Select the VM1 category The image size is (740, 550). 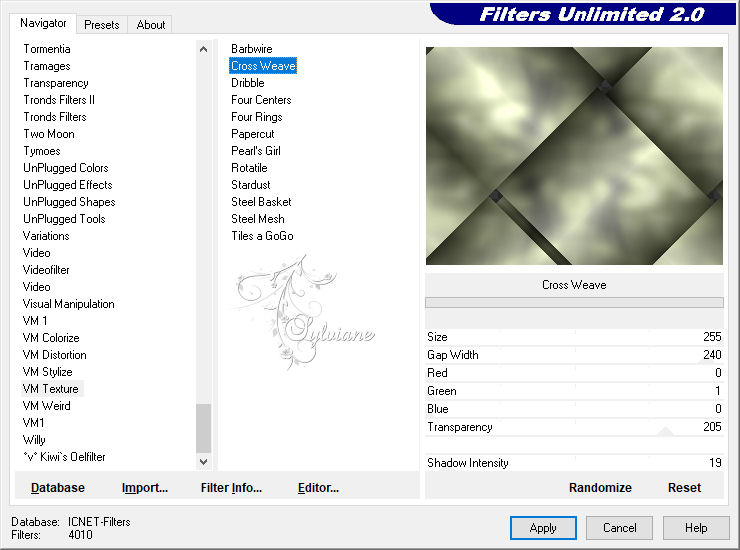tap(33, 423)
